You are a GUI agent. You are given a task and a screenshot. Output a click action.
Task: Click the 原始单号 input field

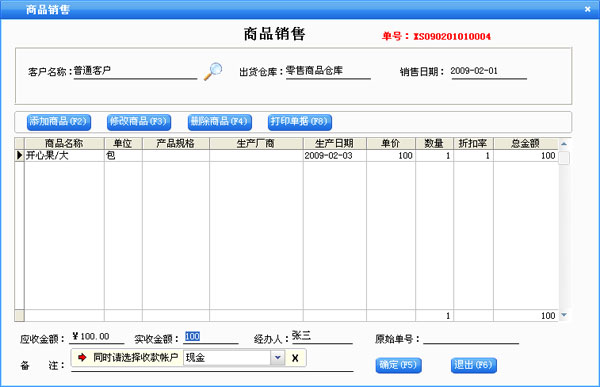[x=471, y=338]
